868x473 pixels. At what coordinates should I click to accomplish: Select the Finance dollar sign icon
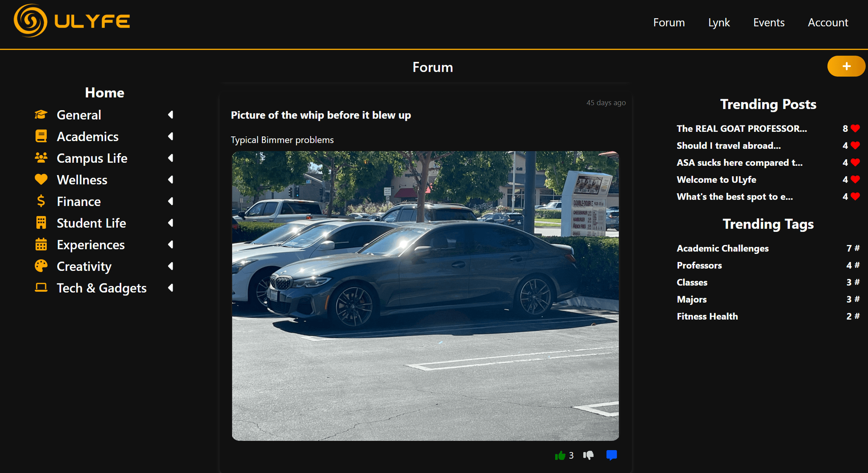41,201
